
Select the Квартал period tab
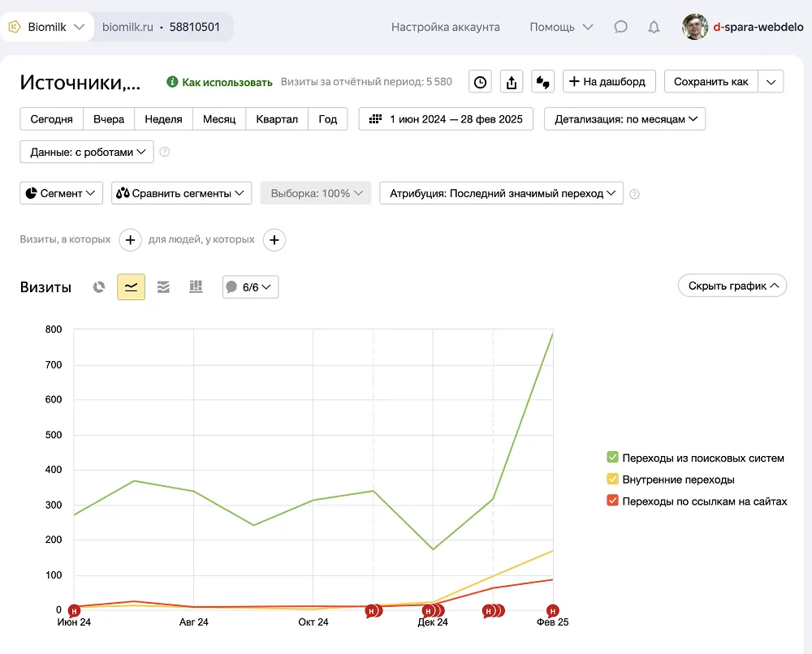[277, 119]
